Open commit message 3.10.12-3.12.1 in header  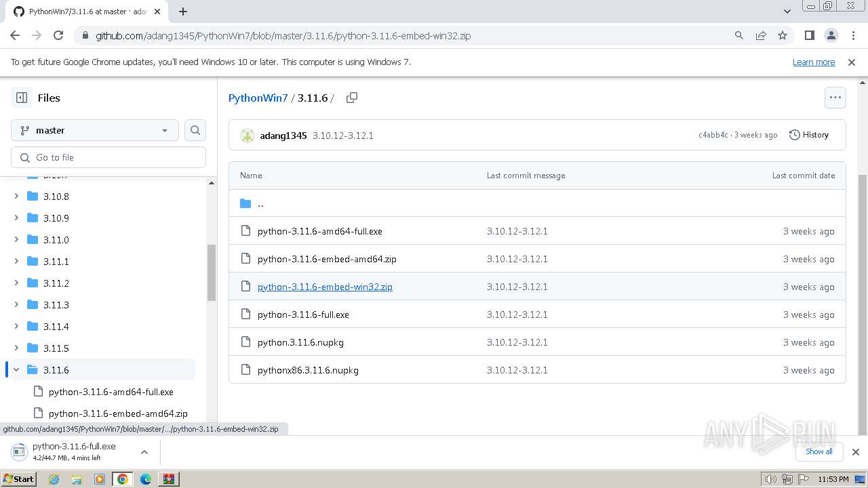pyautogui.click(x=343, y=136)
